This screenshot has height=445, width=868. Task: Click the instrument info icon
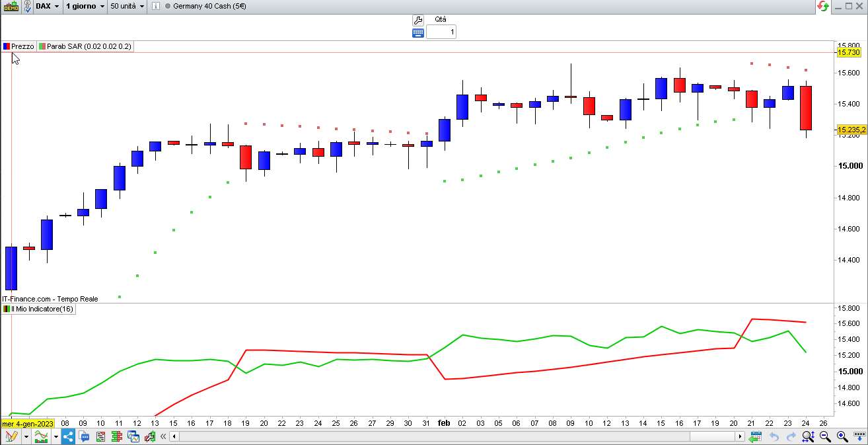[155, 6]
